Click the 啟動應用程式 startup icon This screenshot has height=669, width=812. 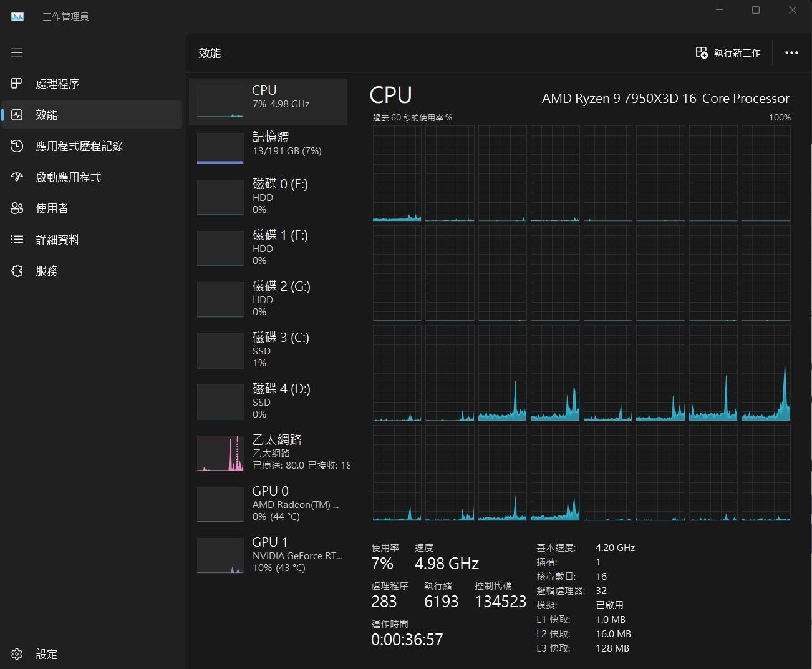[x=17, y=177]
